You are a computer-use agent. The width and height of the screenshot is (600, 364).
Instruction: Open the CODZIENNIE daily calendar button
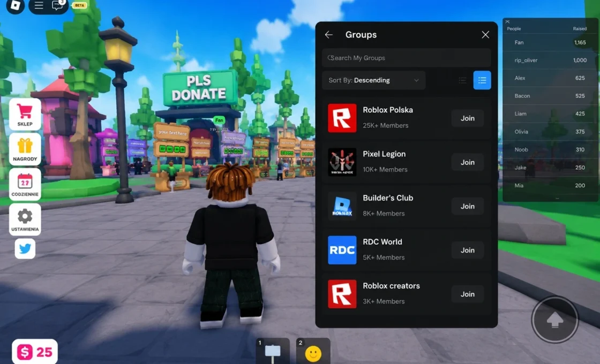click(x=25, y=184)
